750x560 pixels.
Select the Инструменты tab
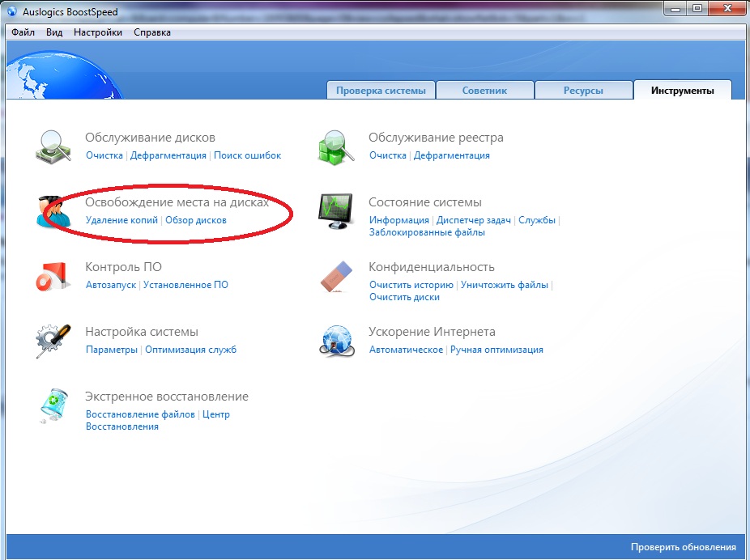click(683, 91)
